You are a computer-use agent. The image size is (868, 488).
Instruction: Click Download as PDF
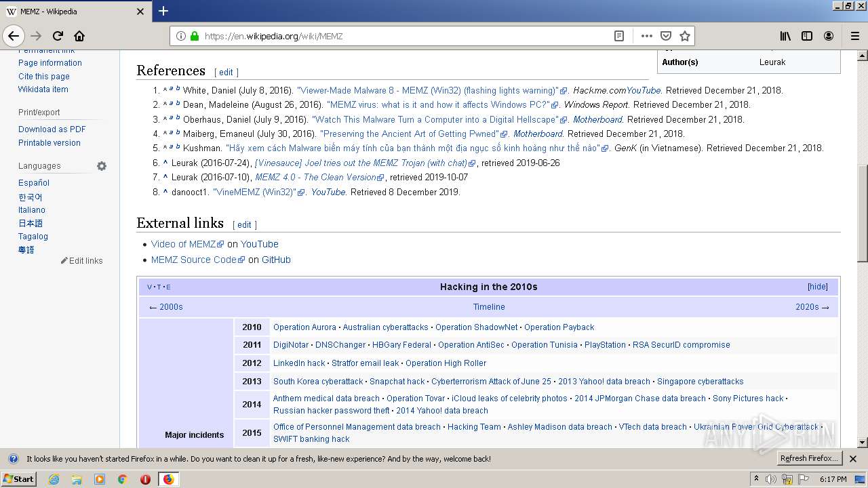pyautogui.click(x=52, y=129)
